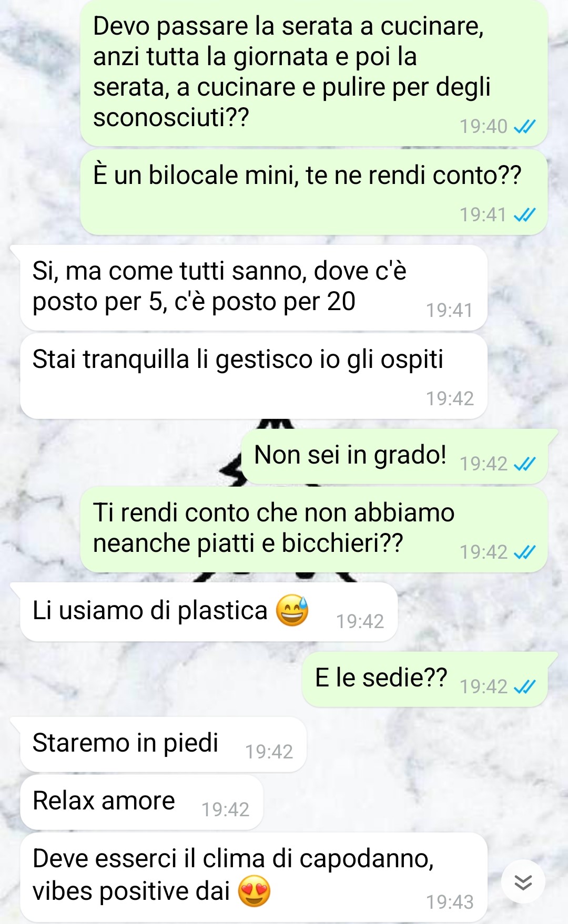The image size is (568, 924).
Task: Select the 'Deve esserci il clima di capodanno' message
Action: click(253, 877)
